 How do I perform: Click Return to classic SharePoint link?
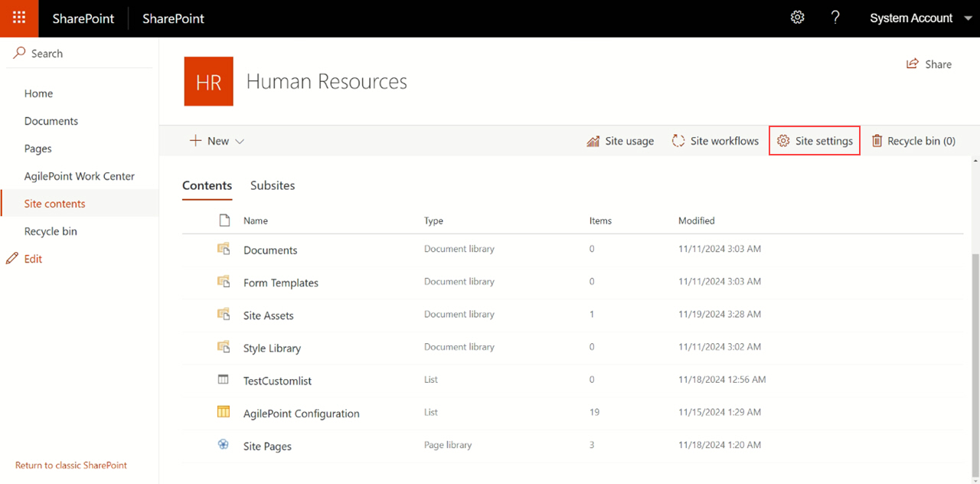[71, 465]
